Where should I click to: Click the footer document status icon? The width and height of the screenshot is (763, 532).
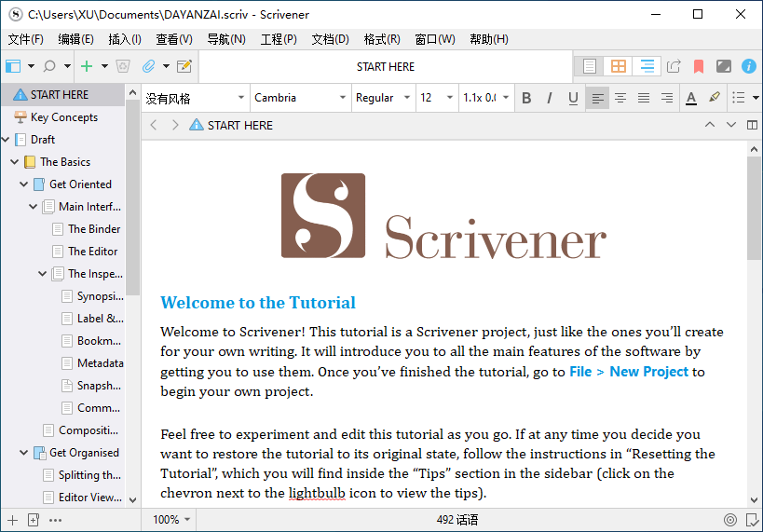(x=752, y=520)
